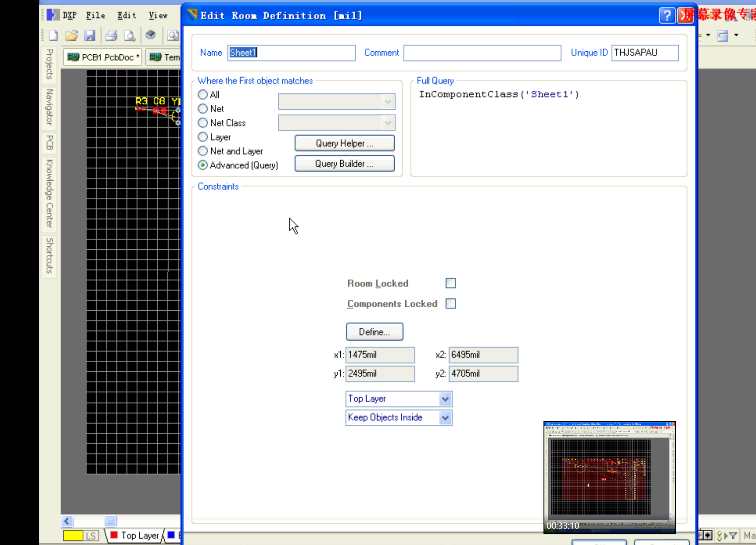Click the DXP system menu logo
756x545 pixels.
pos(53,15)
